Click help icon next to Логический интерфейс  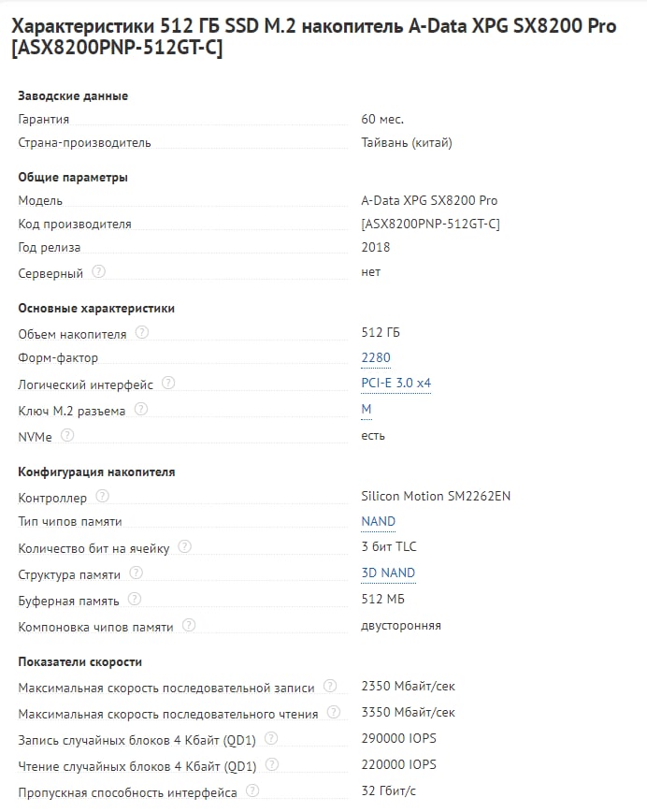[x=168, y=383]
